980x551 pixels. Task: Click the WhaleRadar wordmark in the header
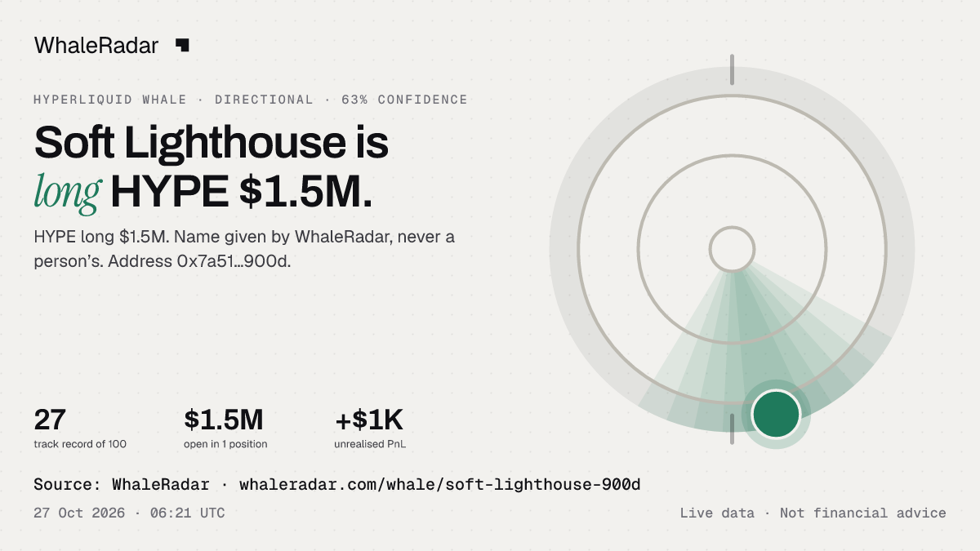coord(96,46)
